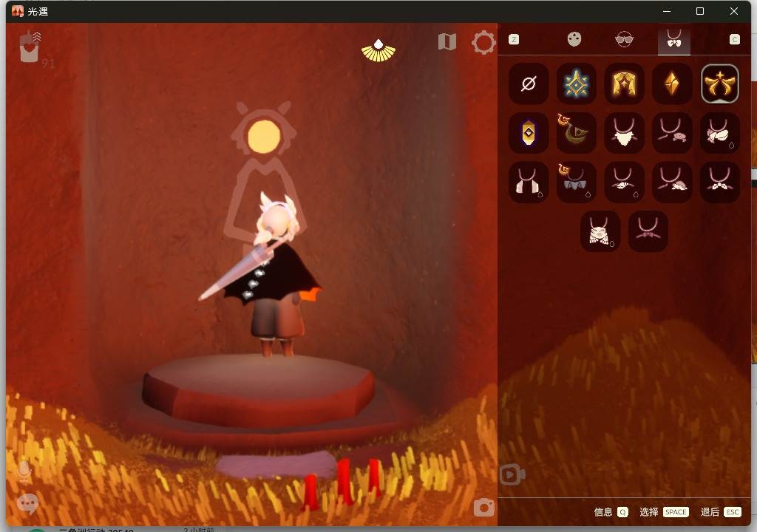Equip the purple-bordered gold badge pendant

[528, 133]
